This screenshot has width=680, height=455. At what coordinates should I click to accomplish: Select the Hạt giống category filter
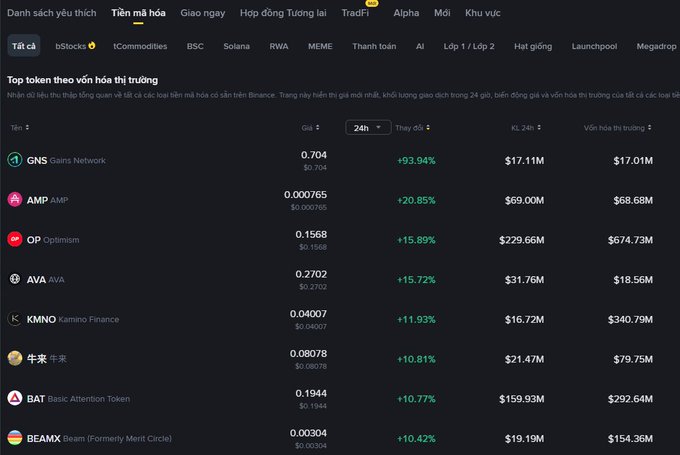533,46
